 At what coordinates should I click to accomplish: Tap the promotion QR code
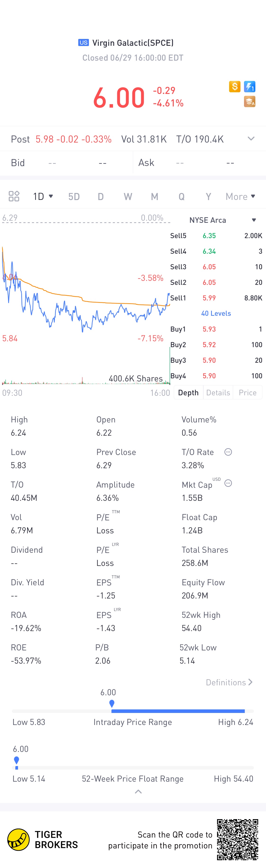point(237,839)
